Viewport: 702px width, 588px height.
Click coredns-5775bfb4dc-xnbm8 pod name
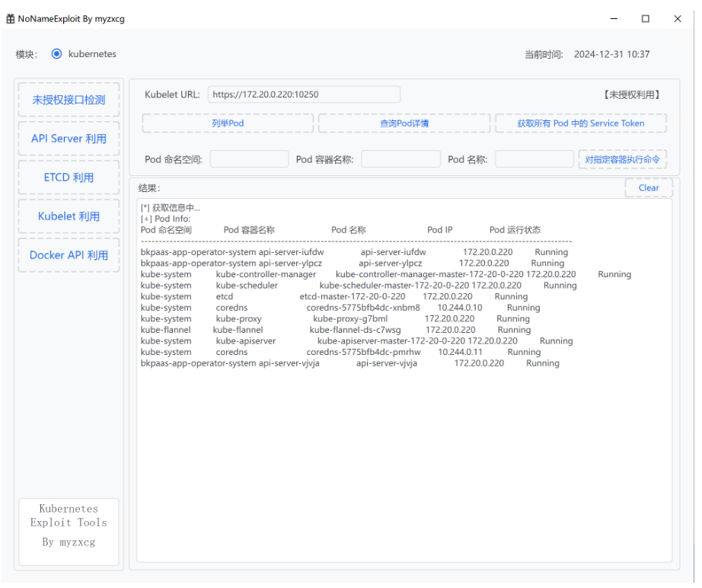pyautogui.click(x=364, y=308)
